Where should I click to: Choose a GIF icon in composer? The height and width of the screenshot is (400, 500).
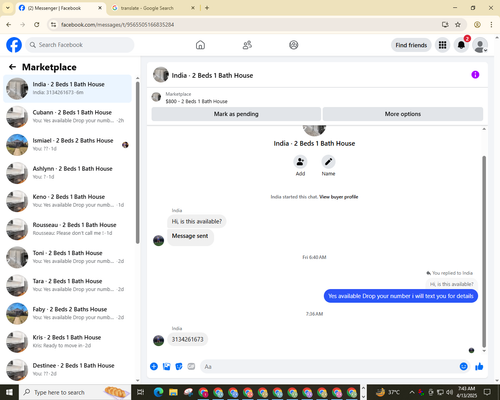coord(191,367)
